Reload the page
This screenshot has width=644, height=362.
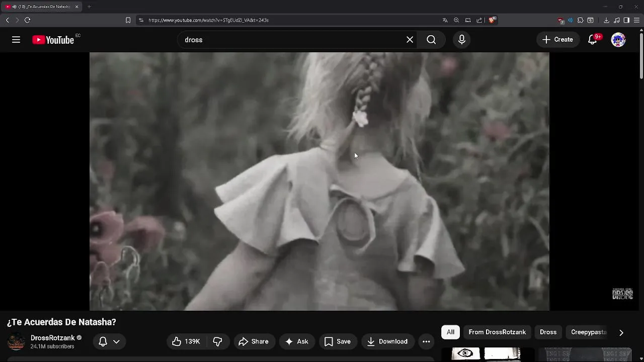point(27,20)
